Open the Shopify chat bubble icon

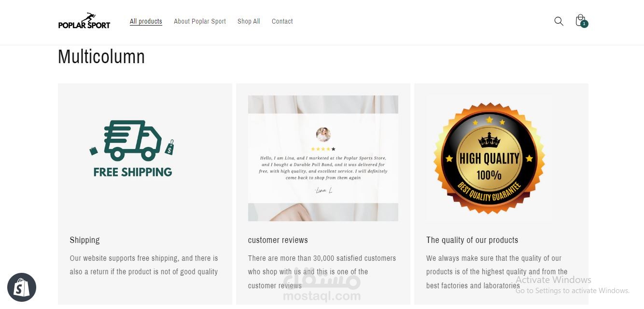[22, 287]
